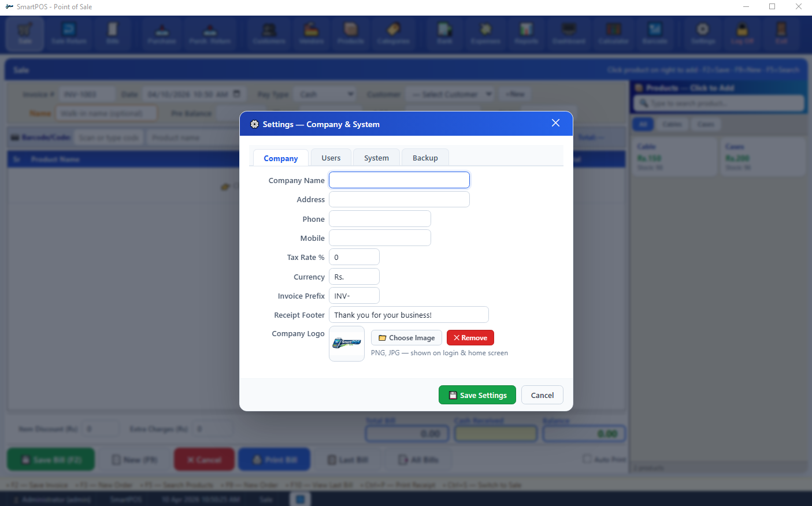Switch to the Backup tab
The height and width of the screenshot is (506, 812).
coord(425,158)
